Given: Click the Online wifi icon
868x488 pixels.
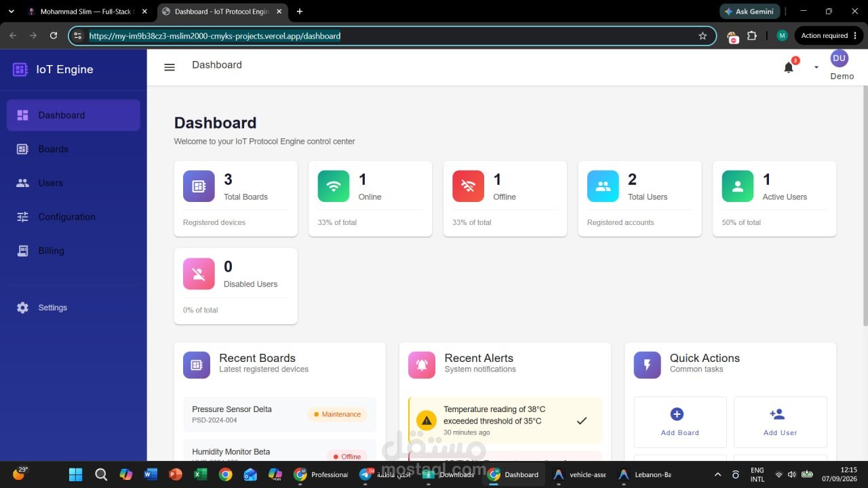Looking at the screenshot, I should 334,186.
